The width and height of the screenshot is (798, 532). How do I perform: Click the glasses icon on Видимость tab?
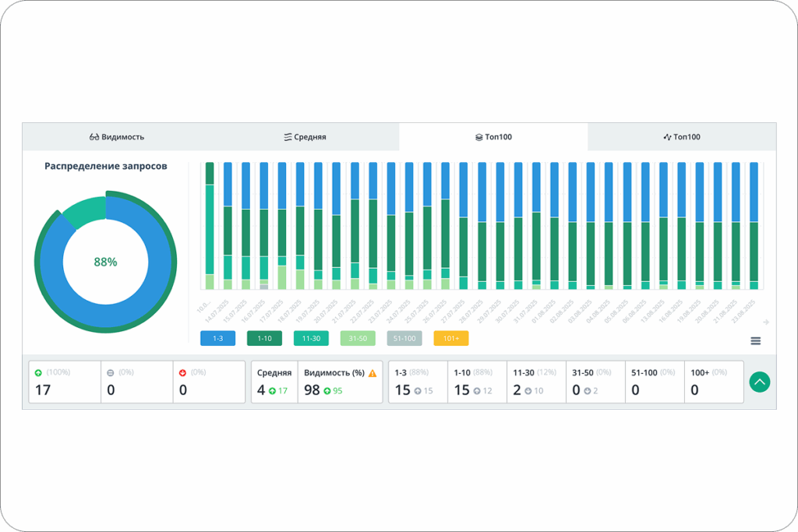[94, 137]
